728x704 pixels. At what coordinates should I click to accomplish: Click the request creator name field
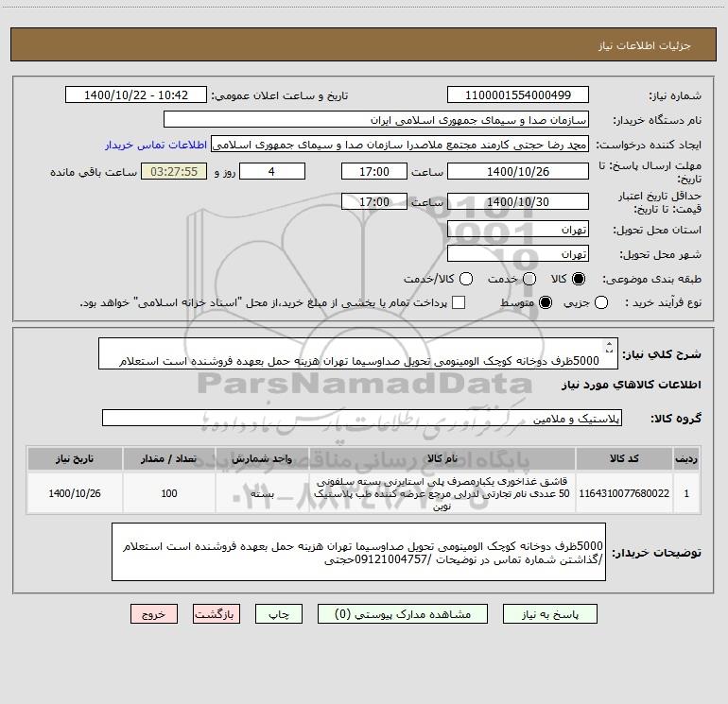400,145
